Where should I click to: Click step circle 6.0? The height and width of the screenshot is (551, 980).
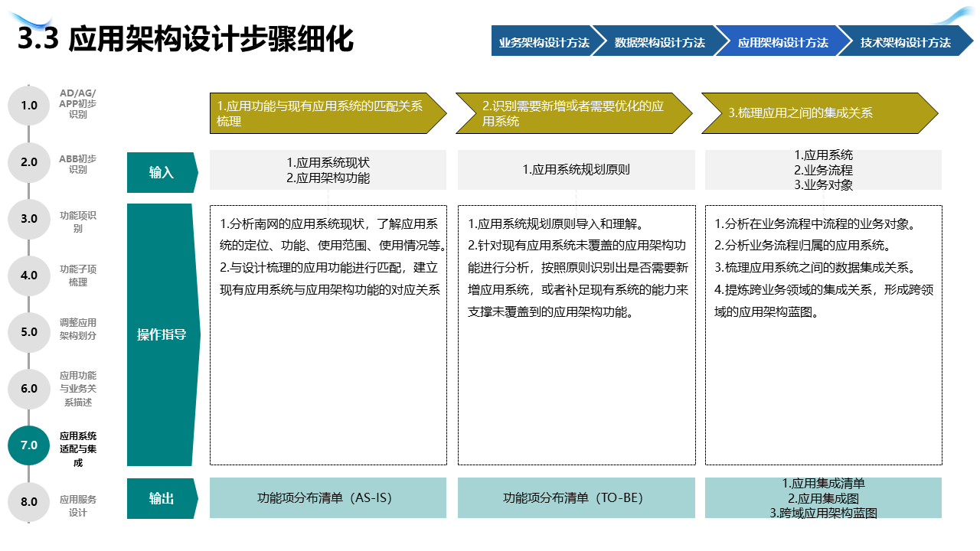[x=29, y=388]
